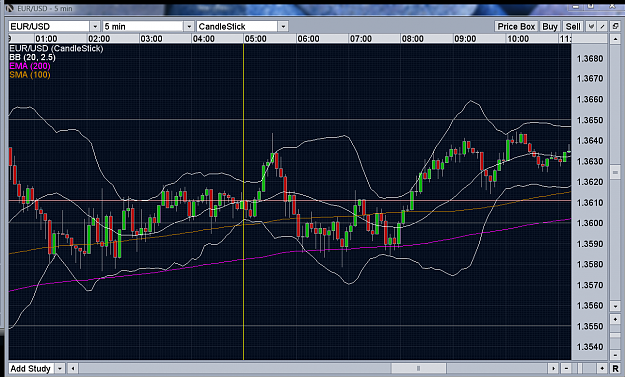The width and height of the screenshot is (625, 377).
Task: Click the 01:00 time axis label
Action: click(x=46, y=39)
